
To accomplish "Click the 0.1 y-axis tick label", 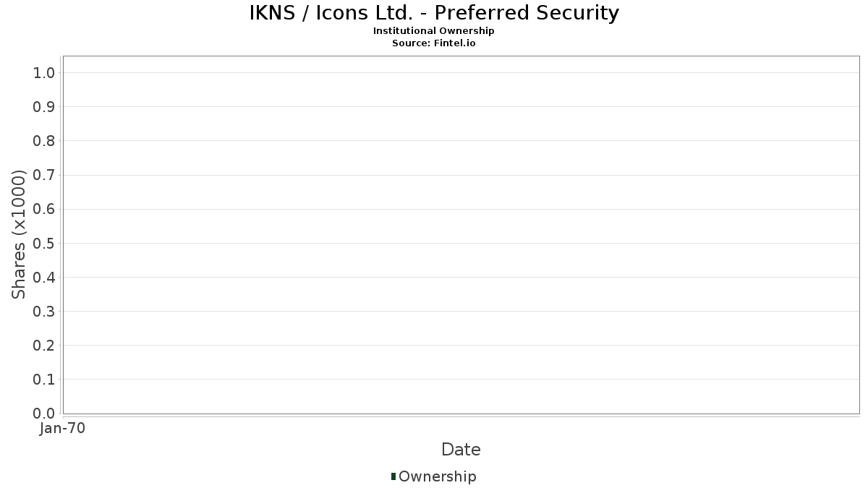I will pos(44,380).
